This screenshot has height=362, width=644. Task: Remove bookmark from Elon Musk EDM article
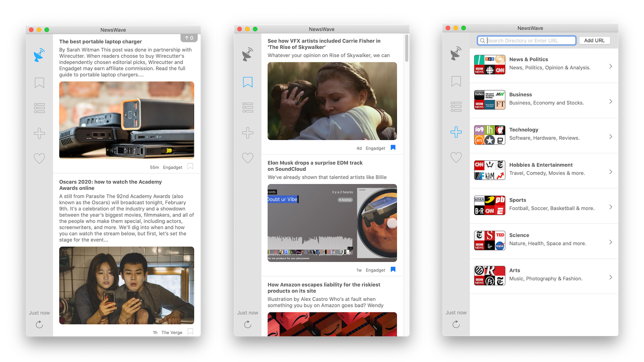[x=393, y=269]
